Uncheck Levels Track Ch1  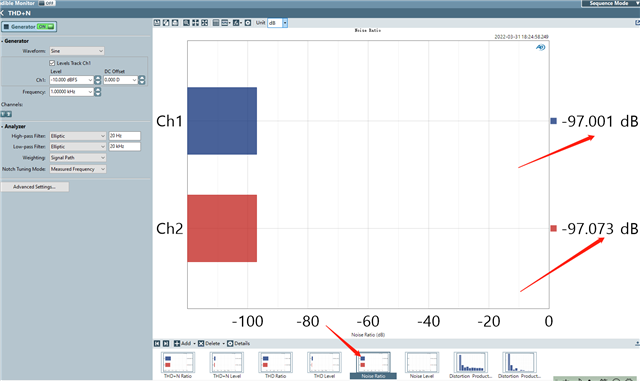tap(52, 63)
